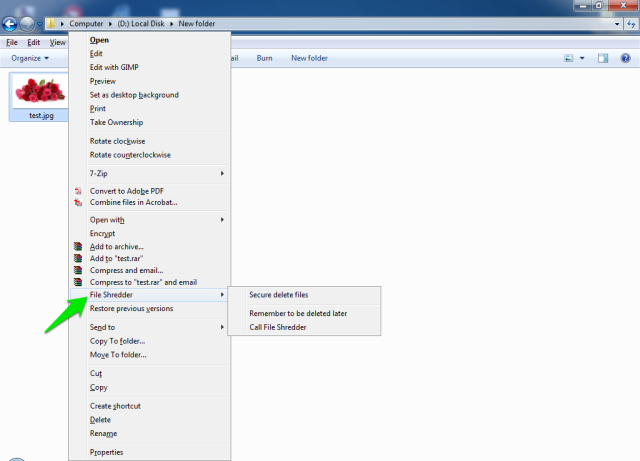Select the test.jpg thumbnail
Viewport: 640px width, 461px height.
42,97
